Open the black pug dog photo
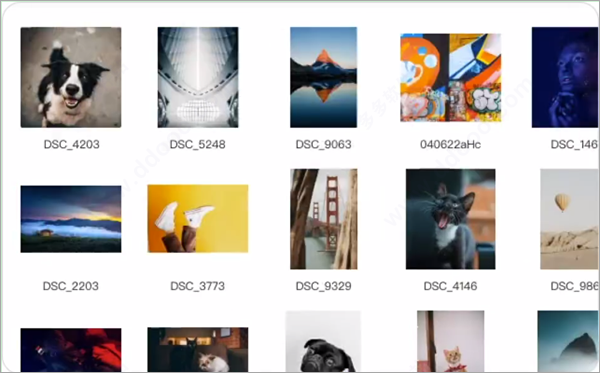Screen dimensions: 600x373 tap(323, 341)
